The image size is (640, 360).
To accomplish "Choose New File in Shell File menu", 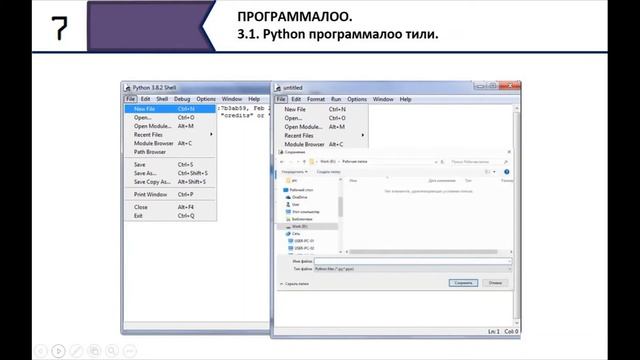I will pos(170,109).
